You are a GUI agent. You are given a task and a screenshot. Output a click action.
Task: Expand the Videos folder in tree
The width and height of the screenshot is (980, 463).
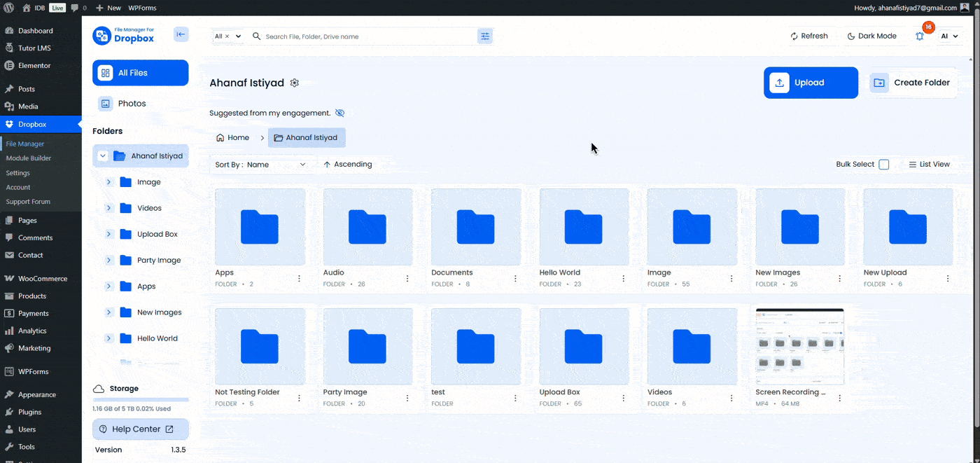[109, 208]
